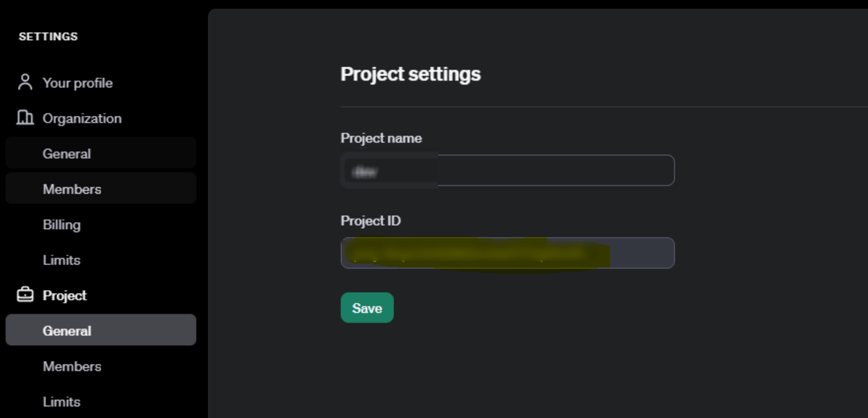868x418 pixels.
Task: Click the SETTINGS sidebar header
Action: point(48,37)
